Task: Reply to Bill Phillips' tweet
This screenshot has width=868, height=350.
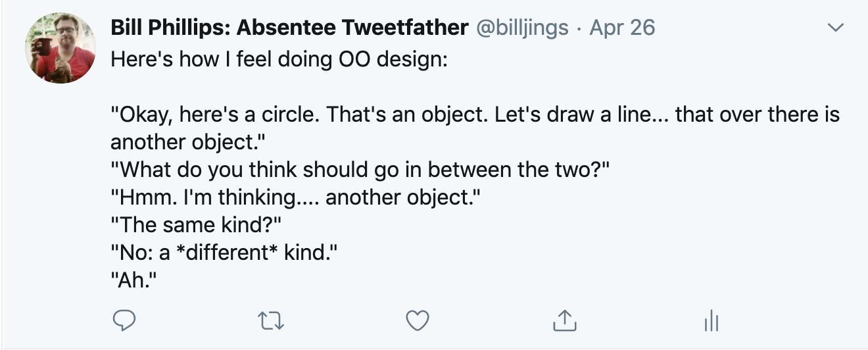Action: (x=124, y=320)
